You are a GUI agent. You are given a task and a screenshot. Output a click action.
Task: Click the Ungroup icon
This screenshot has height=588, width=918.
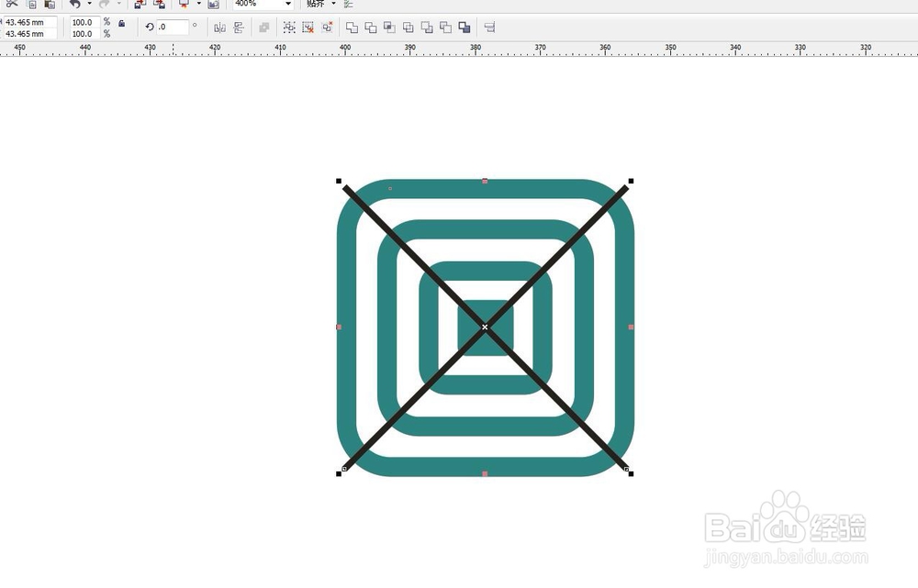[308, 28]
